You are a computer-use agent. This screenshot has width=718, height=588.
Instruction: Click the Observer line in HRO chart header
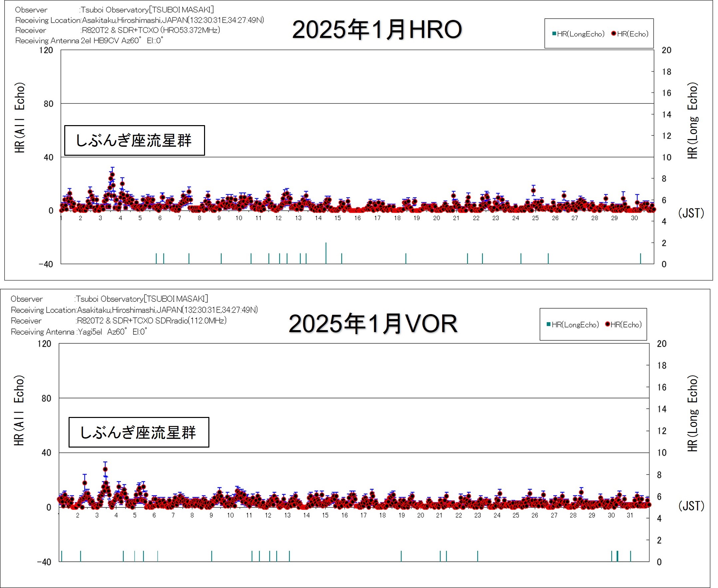[115, 10]
